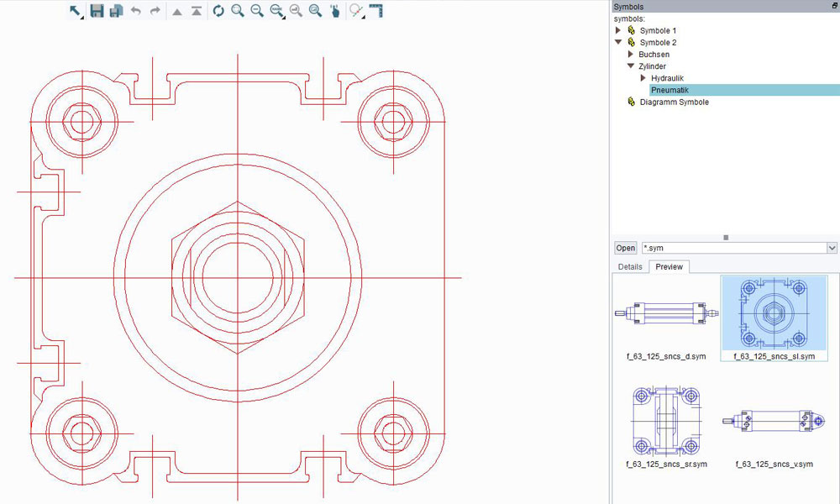Select the pan hand tool

[334, 11]
